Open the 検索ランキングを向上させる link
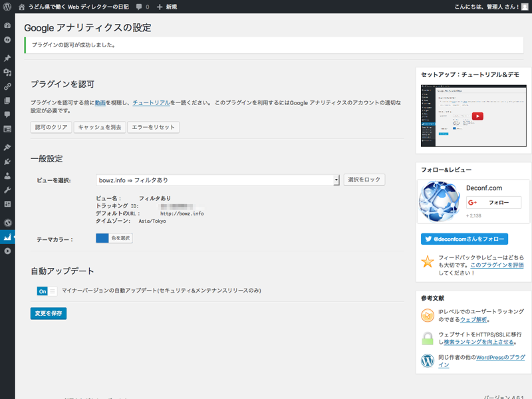Screen dimensions: 532x399 pyautogui.click(x=479, y=342)
